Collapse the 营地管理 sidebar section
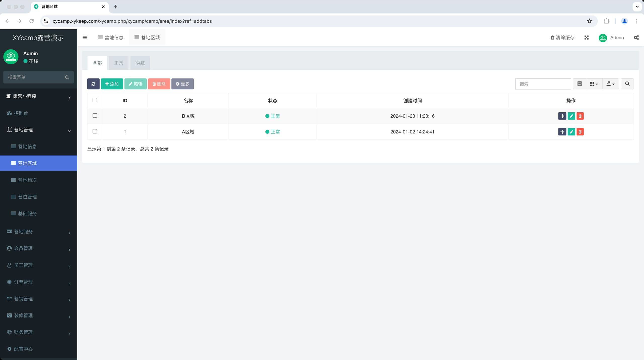The height and width of the screenshot is (360, 644). 38,130
